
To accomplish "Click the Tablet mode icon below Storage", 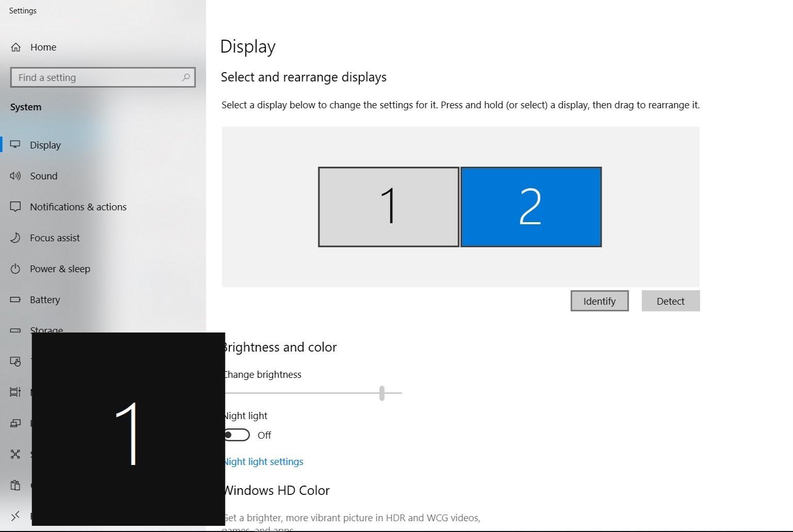I will [x=15, y=361].
